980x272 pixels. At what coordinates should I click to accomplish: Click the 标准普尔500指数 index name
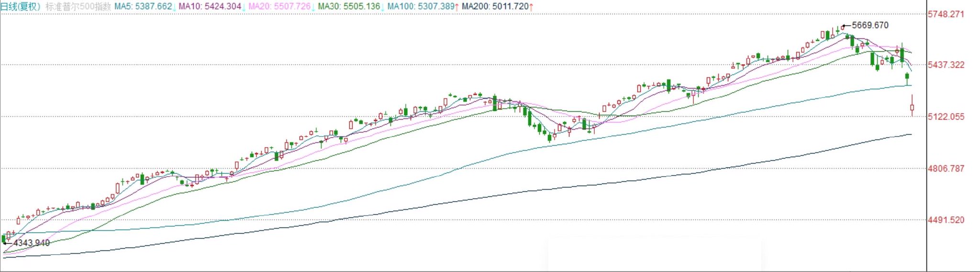click(x=78, y=7)
